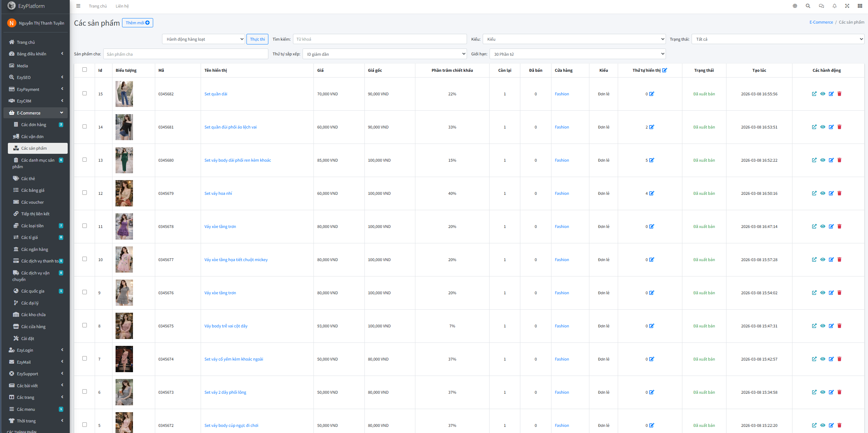Select the checkbox for product Id 12

click(x=84, y=193)
